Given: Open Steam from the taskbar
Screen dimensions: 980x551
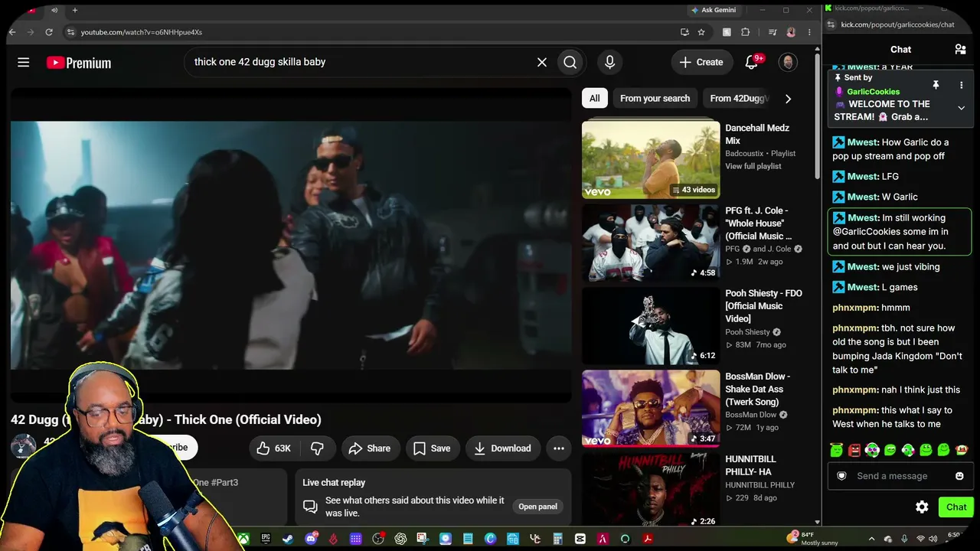Looking at the screenshot, I should coord(288,539).
